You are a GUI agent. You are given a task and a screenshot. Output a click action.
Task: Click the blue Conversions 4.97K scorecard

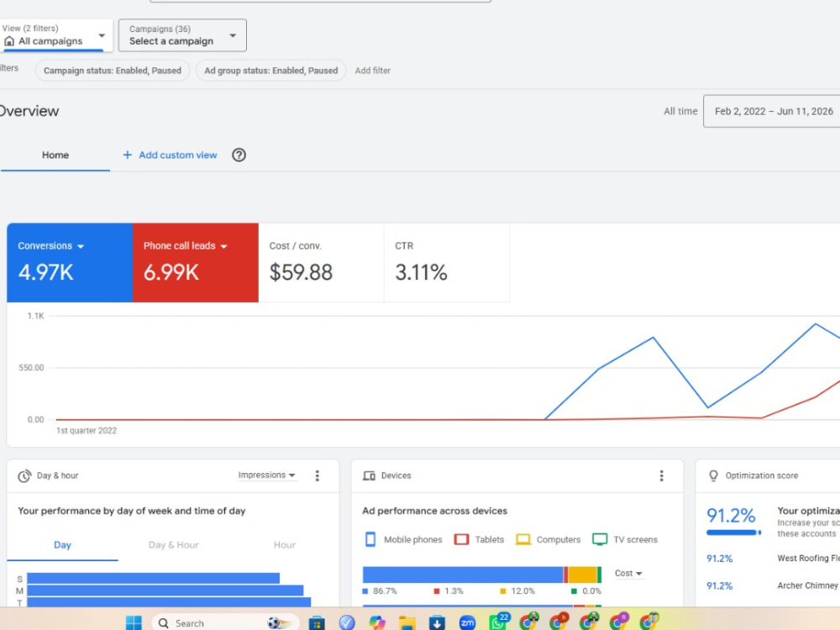click(70, 262)
